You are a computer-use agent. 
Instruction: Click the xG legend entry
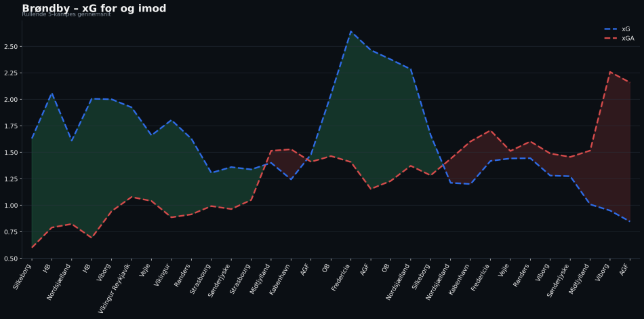pyautogui.click(x=626, y=29)
